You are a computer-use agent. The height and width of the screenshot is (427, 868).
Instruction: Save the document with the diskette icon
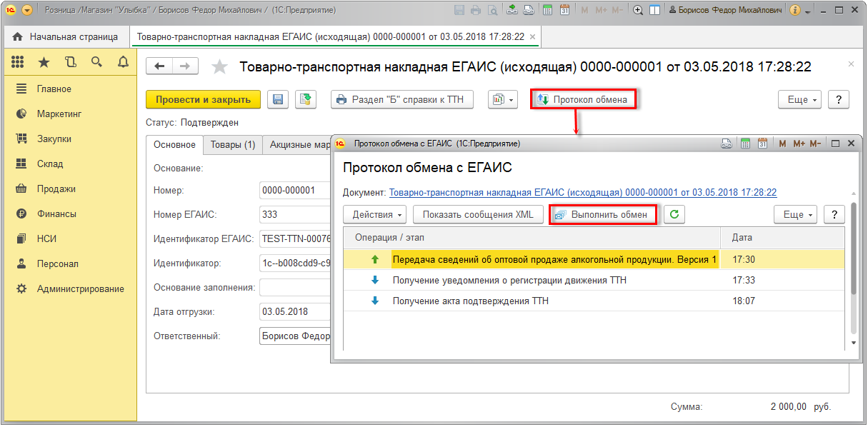[278, 100]
